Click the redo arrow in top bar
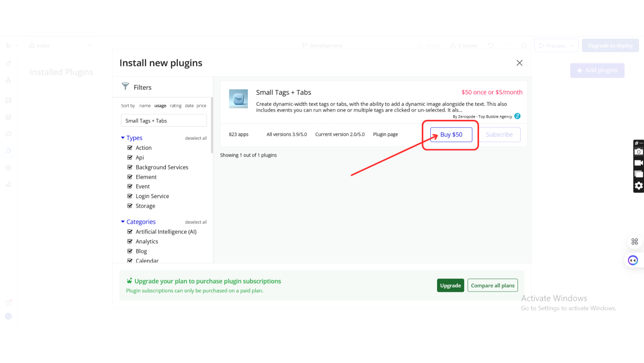Viewport: 644px width, 363px height. (507, 46)
